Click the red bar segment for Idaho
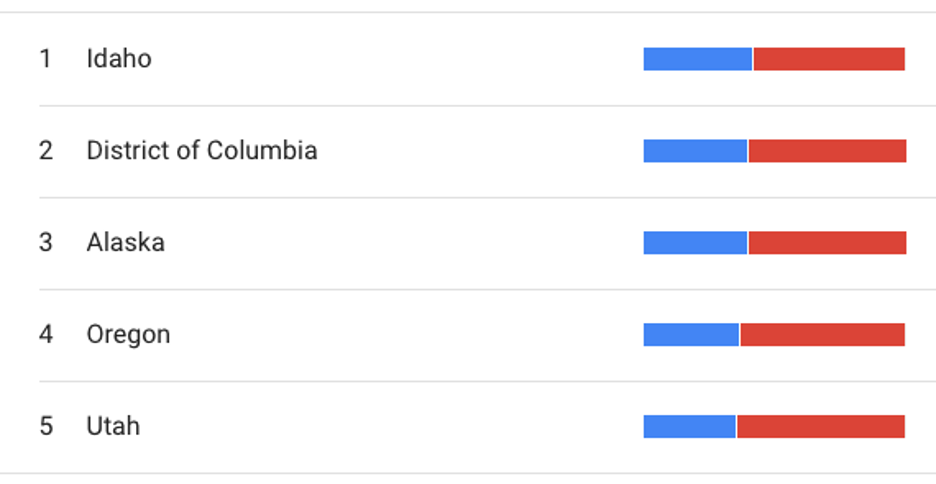 tap(829, 59)
